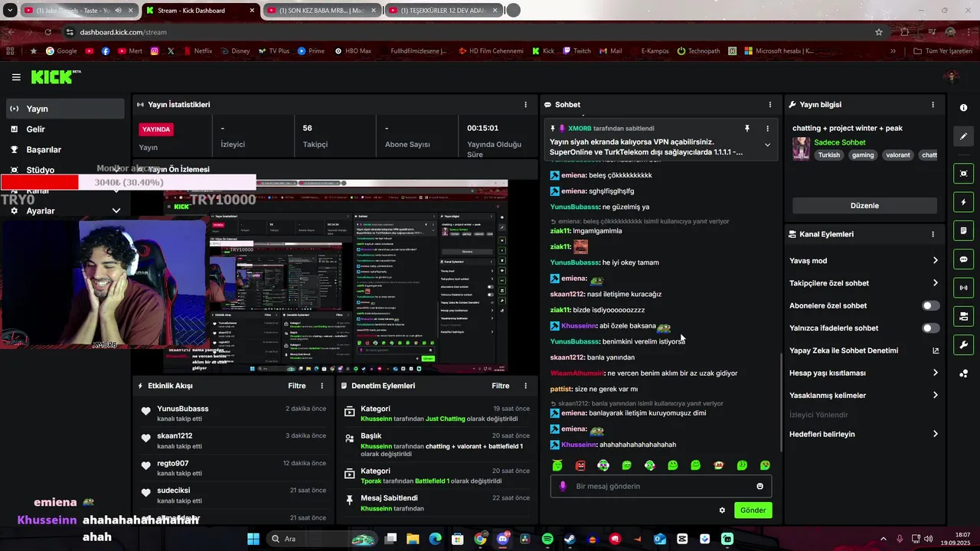Screen dimensions: 980x551
Task: Click the screen capture icon in the right rail
Action: pyautogui.click(x=963, y=174)
